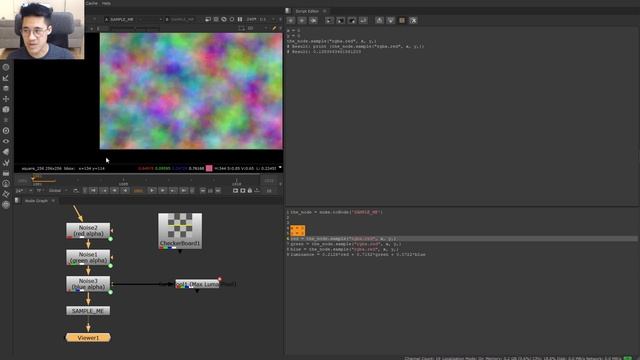Click the 'blue =' code line
The height and width of the screenshot is (360, 640).
(344, 249)
